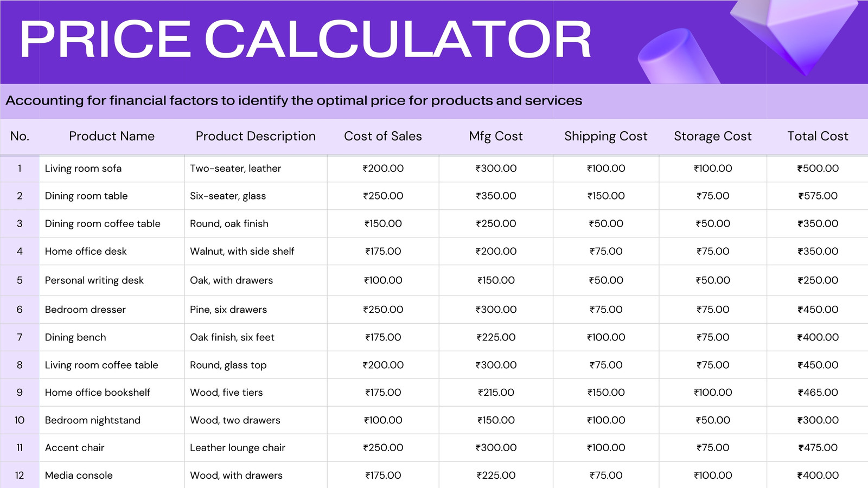The image size is (868, 488).
Task: Select the subtitle about financial factors
Action: click(x=293, y=101)
